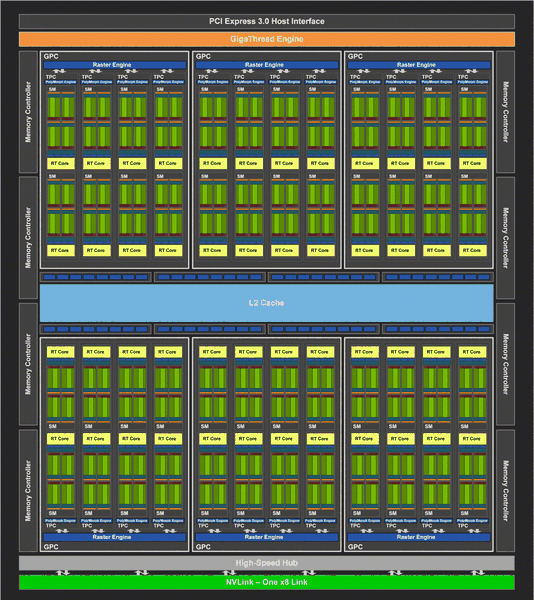534x600 pixels.
Task: Click the light-blue L2 Cache block
Action: coord(267,303)
